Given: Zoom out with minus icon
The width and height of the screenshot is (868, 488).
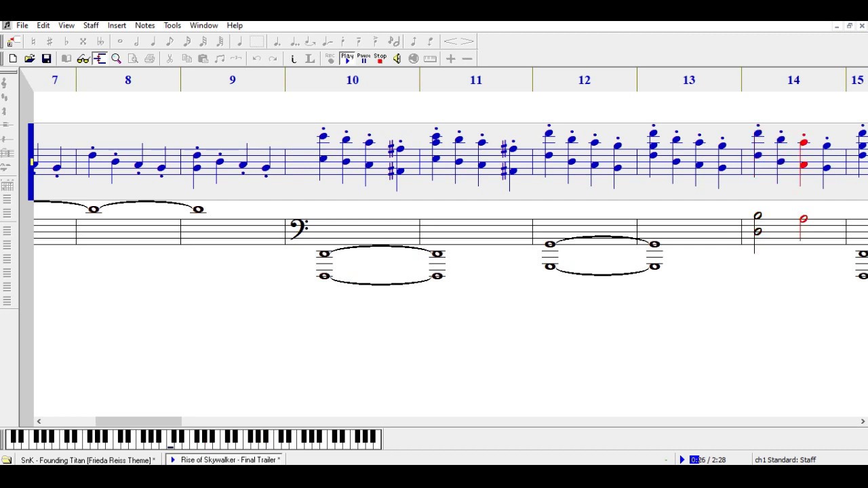Looking at the screenshot, I should coord(467,59).
